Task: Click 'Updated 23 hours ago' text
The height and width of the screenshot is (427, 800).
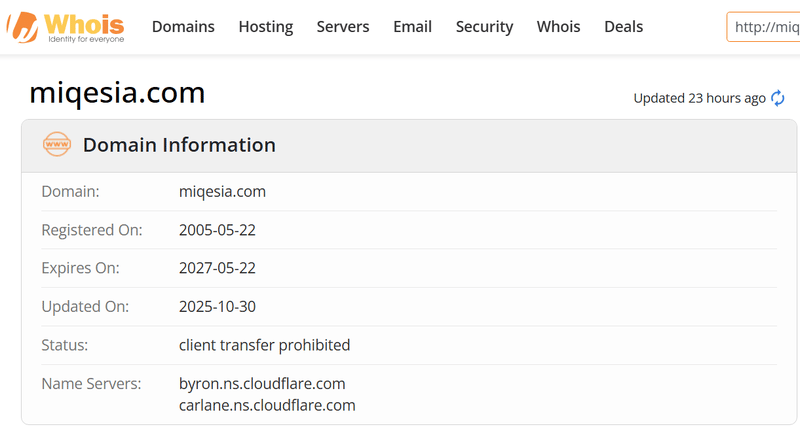Action: (699, 98)
